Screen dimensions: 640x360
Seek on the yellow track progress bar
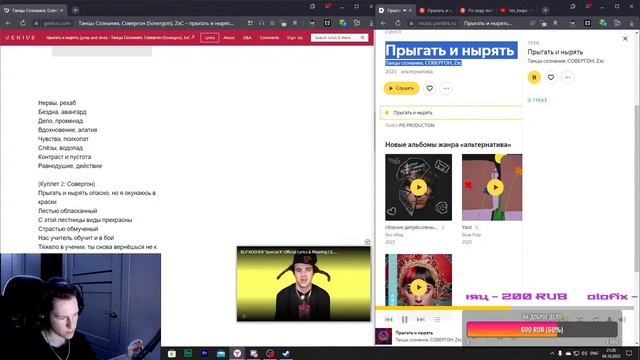(504, 308)
